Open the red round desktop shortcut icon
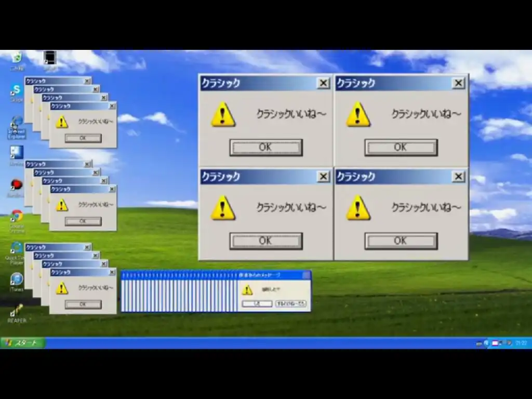The height and width of the screenshot is (399, 532). pos(16,185)
